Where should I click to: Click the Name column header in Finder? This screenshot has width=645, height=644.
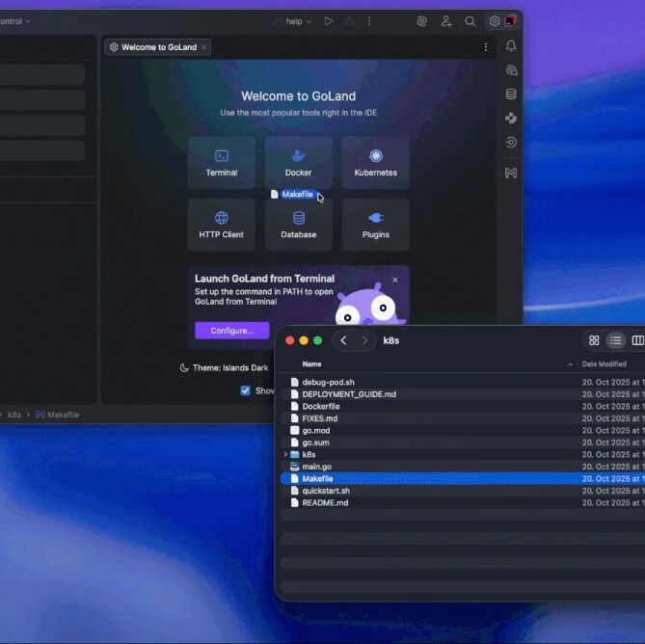pos(311,364)
